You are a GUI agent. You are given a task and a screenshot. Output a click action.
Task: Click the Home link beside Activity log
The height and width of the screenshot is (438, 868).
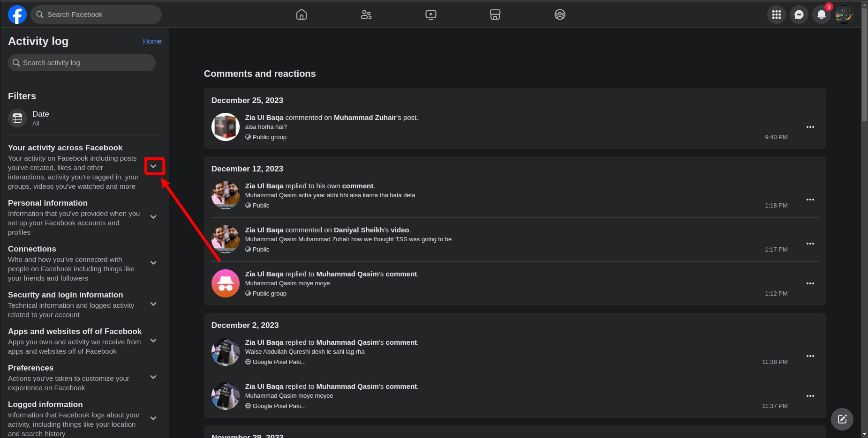tap(152, 41)
